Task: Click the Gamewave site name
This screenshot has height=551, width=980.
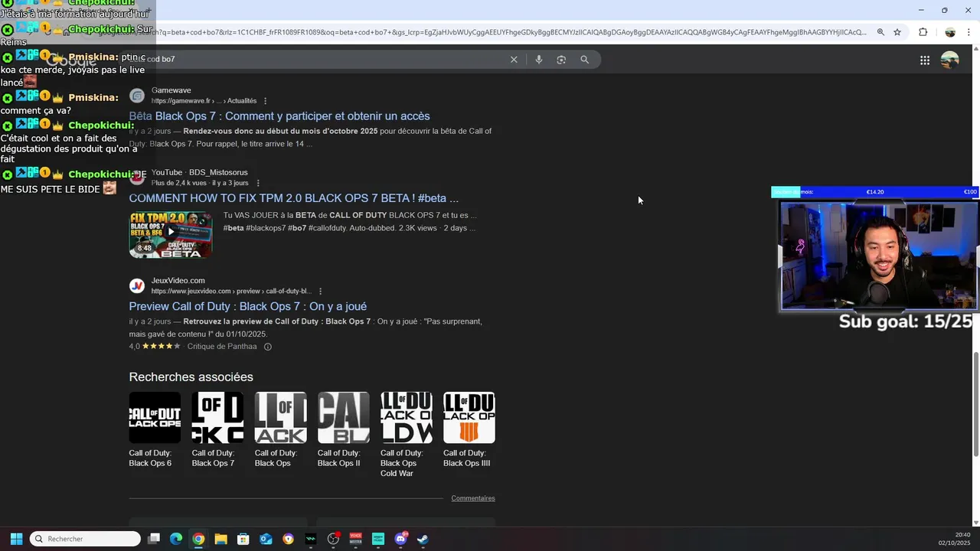Action: point(171,90)
